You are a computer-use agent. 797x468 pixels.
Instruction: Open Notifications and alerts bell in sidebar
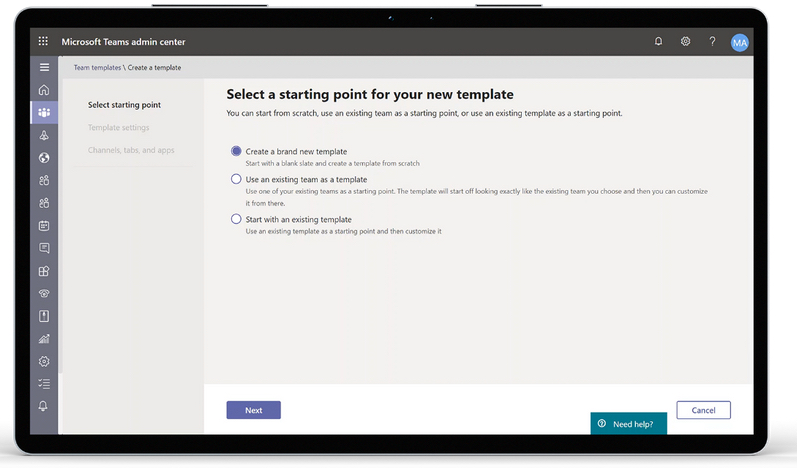pos(43,406)
